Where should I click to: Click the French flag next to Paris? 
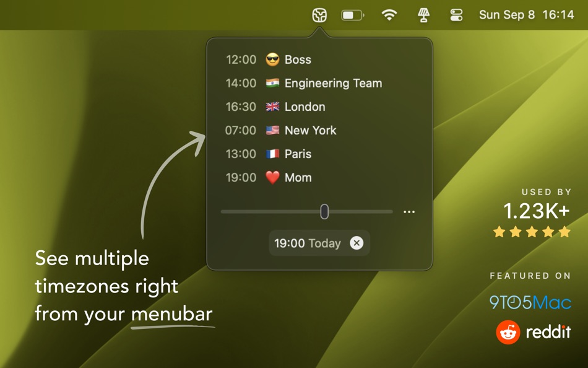pos(272,154)
